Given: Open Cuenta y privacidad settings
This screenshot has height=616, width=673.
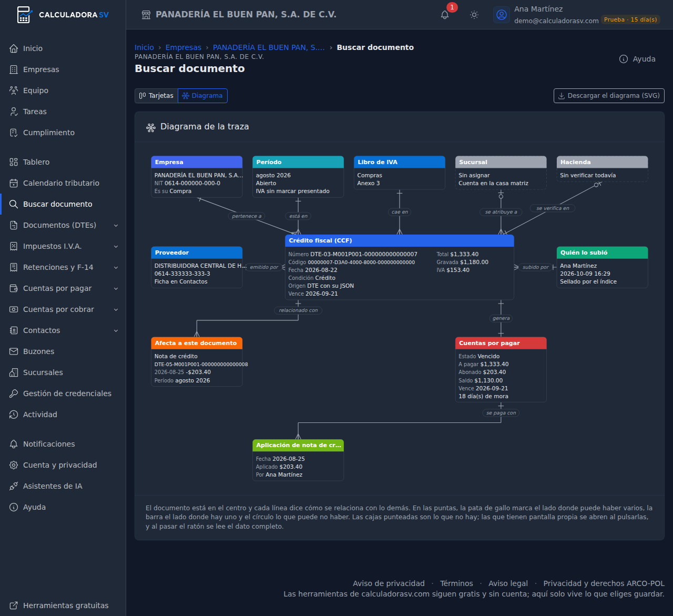Looking at the screenshot, I should [63, 465].
